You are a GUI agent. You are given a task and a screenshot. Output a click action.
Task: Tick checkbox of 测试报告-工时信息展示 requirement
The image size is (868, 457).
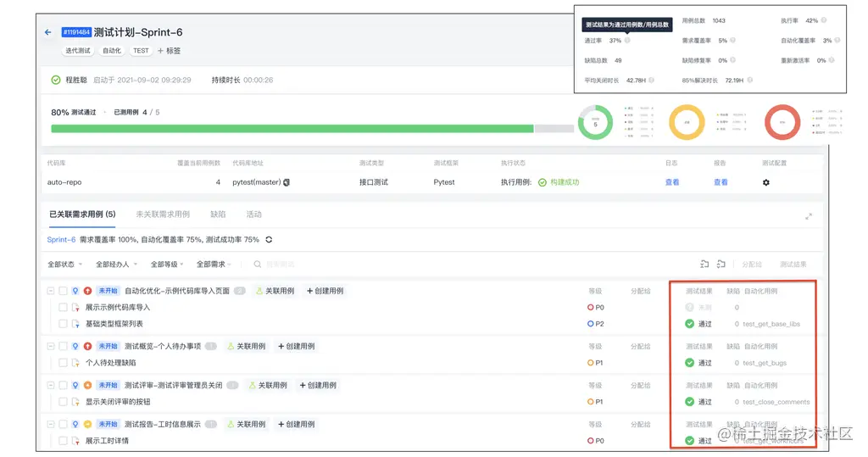pos(63,424)
